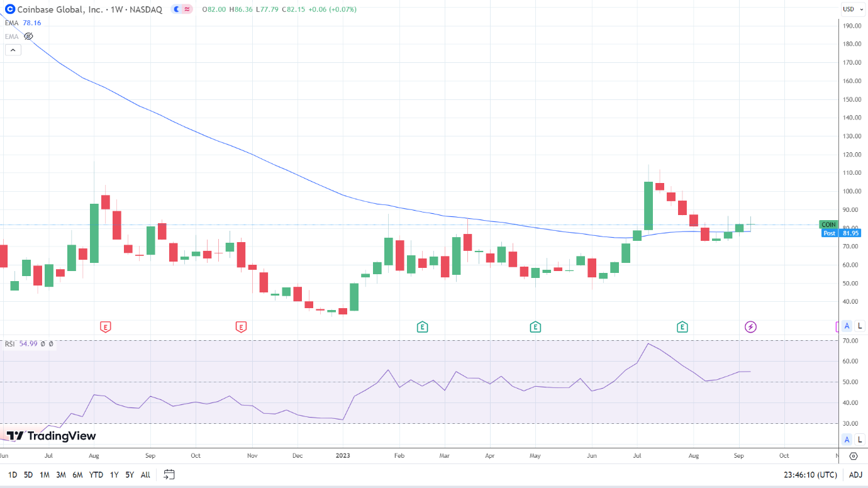Click the purple lightning event marker in September
This screenshot has height=488, width=868.
pyautogui.click(x=750, y=326)
